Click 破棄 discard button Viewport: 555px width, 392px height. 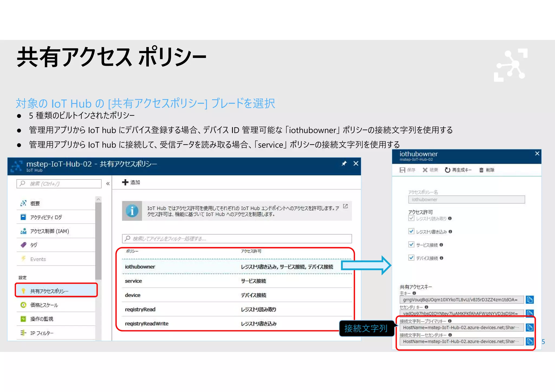[x=430, y=170]
